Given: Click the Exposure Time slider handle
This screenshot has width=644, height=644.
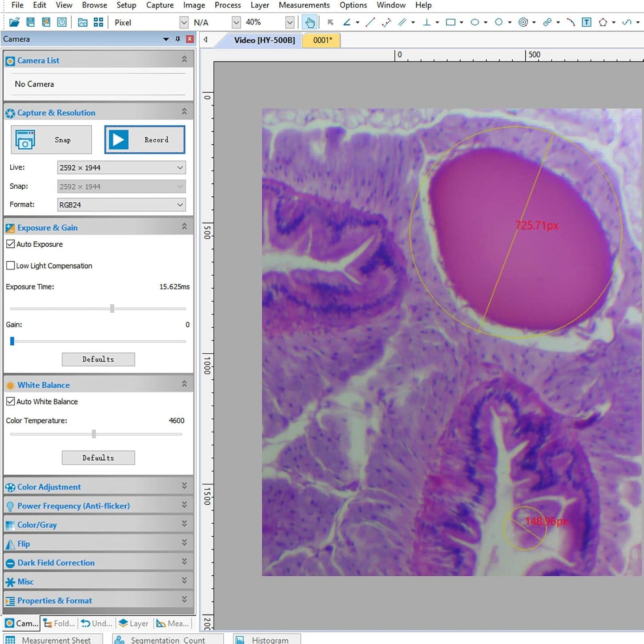Looking at the screenshot, I should (x=112, y=308).
